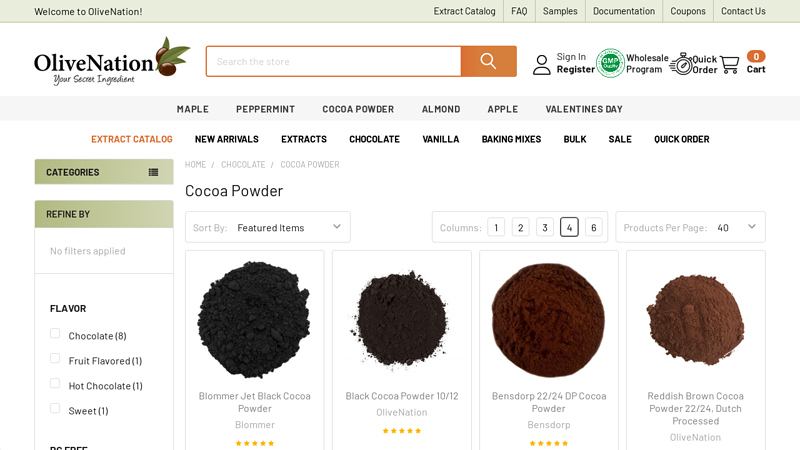
Task: Open Bensdorp 22/24 DP Cocoa Powder image
Action: 548,320
